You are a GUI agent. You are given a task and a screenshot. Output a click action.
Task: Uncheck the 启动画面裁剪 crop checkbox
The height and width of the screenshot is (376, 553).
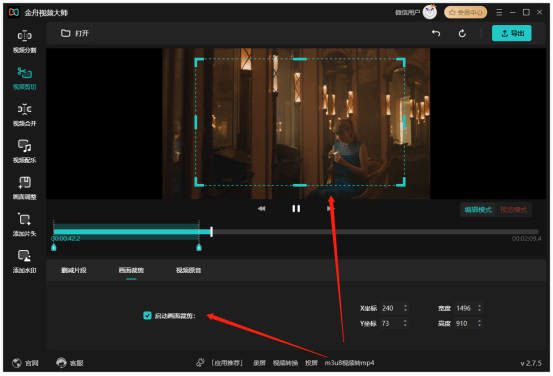[147, 315]
